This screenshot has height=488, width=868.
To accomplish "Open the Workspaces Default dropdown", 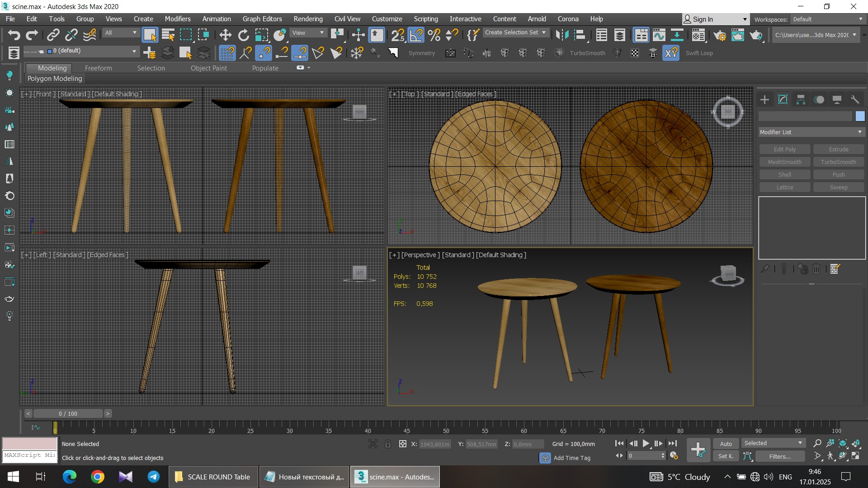I will click(x=828, y=19).
